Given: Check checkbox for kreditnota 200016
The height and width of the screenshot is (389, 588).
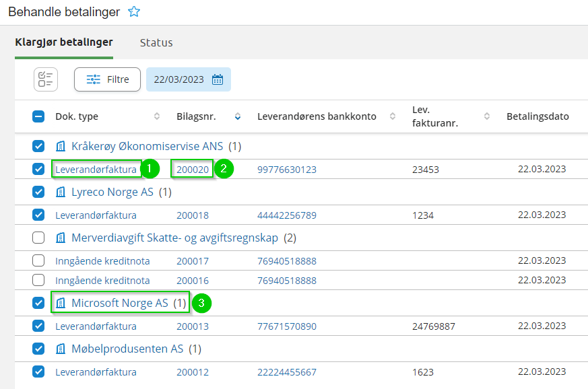Looking at the screenshot, I should coord(38,280).
